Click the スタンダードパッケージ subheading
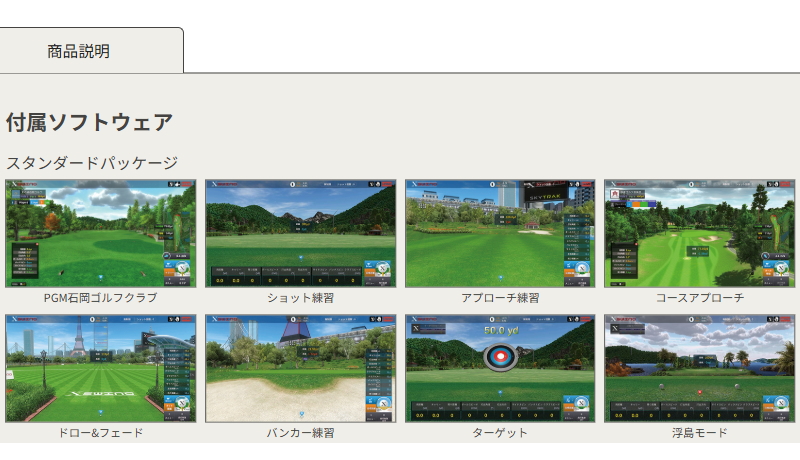Screen dimensions: 800x460 pos(92,163)
